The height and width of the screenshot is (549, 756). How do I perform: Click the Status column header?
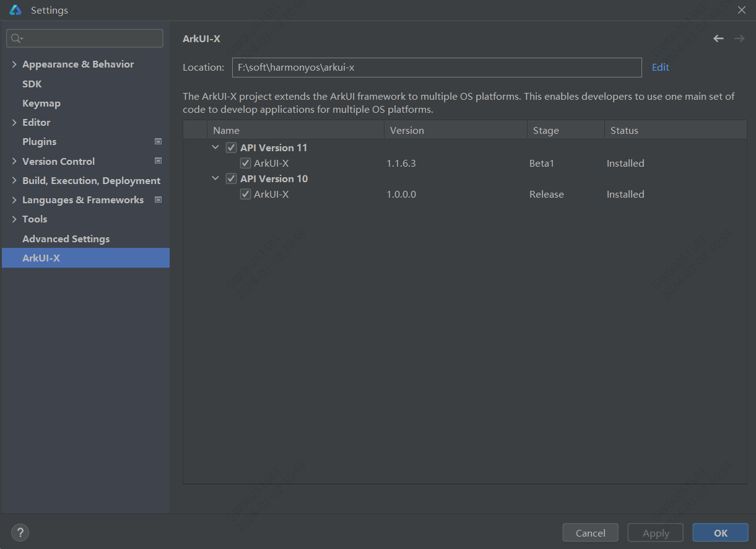(676, 130)
